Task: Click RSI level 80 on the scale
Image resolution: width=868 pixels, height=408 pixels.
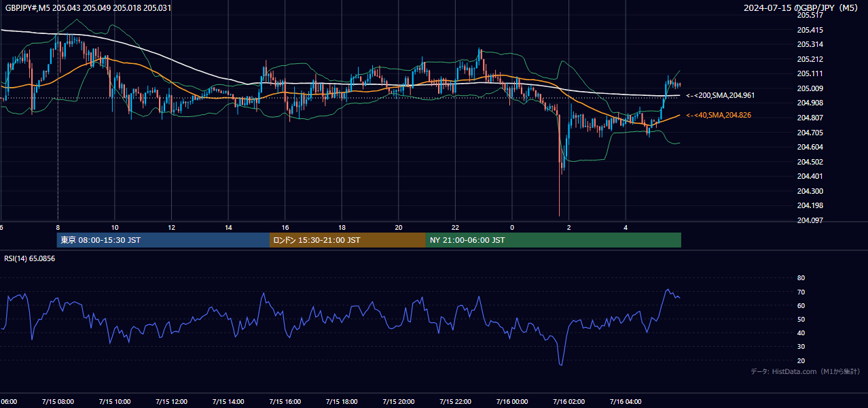Action: (x=801, y=278)
